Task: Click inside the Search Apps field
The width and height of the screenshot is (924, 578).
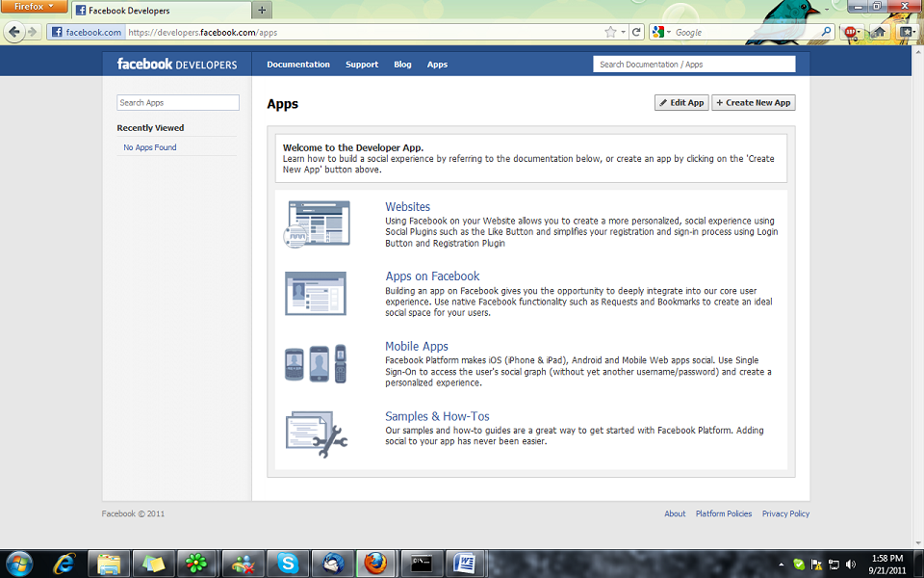Action: [x=177, y=102]
